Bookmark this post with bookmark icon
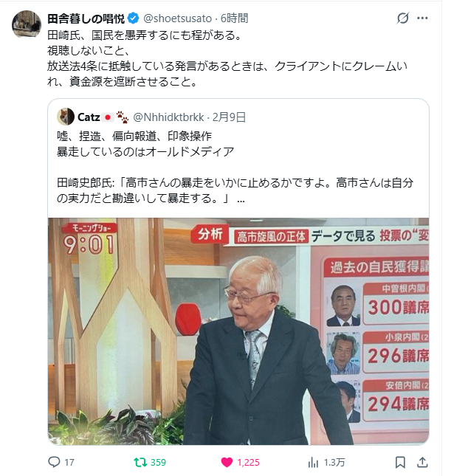451x476 pixels. tap(400, 462)
